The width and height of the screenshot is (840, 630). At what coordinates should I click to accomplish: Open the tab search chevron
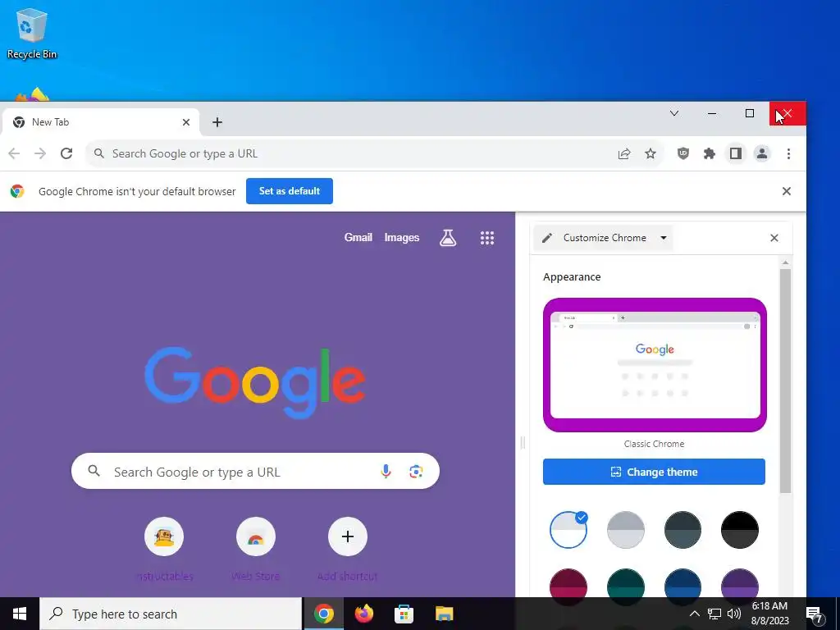(674, 113)
